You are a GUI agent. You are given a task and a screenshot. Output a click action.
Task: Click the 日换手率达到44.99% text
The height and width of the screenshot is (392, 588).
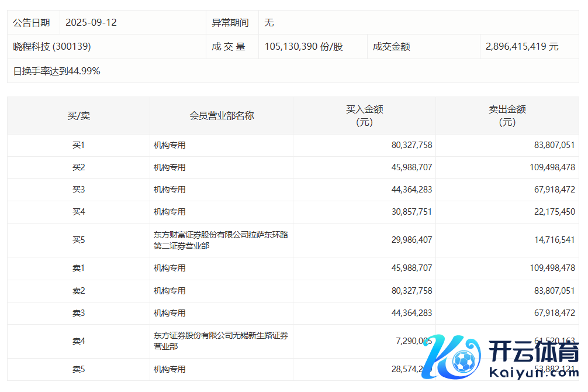pos(57,71)
